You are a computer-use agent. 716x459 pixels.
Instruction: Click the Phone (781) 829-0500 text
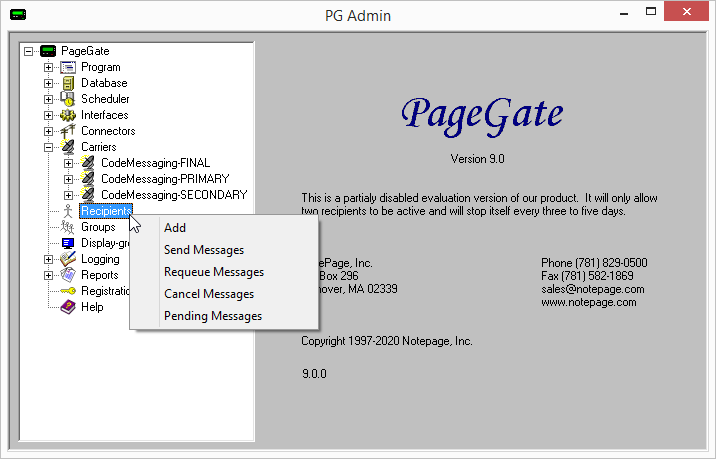click(x=594, y=263)
